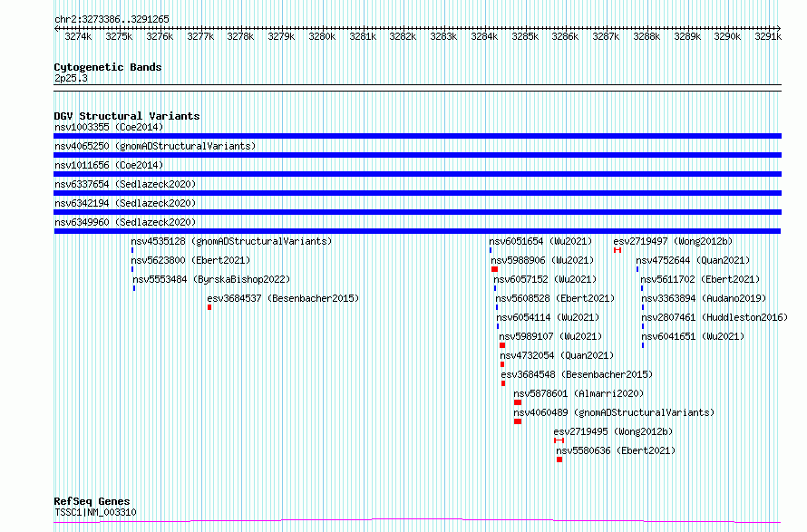Select nsv5989107 (Wu2021) label

click(x=550, y=336)
